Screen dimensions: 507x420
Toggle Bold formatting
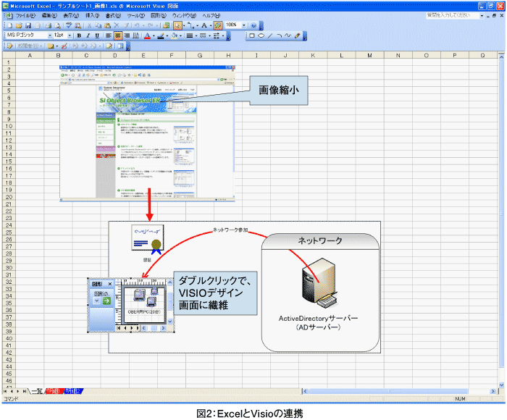click(79, 36)
